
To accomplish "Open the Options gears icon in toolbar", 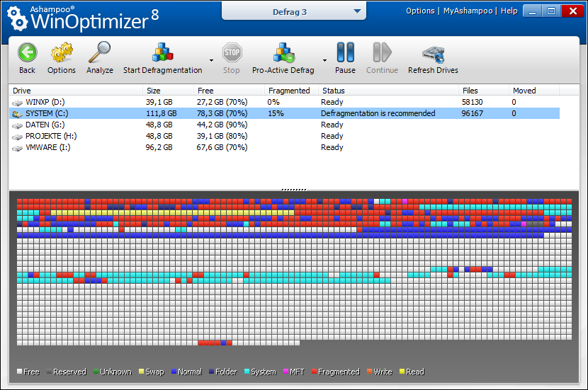I will [x=62, y=52].
